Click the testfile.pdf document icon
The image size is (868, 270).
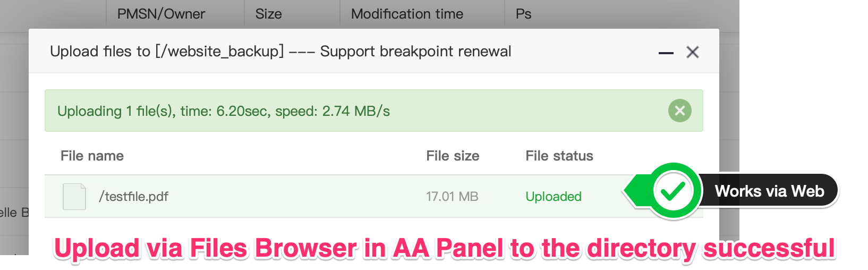click(x=74, y=197)
